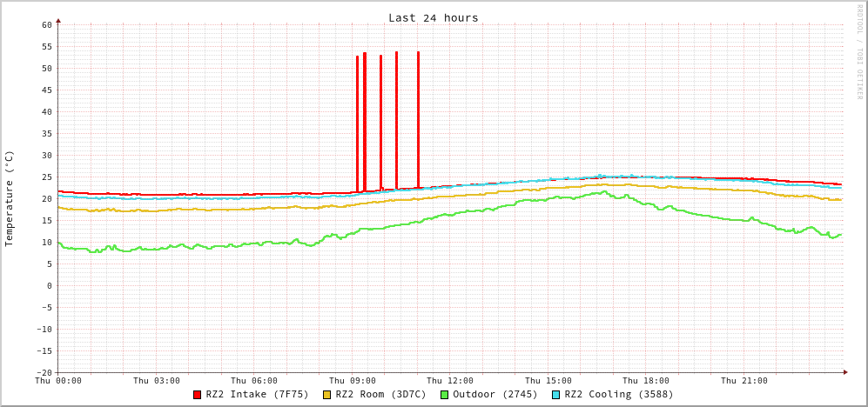Select the RZ2 Intake (7F75) legend label
The image size is (868, 407).
pyautogui.click(x=257, y=394)
